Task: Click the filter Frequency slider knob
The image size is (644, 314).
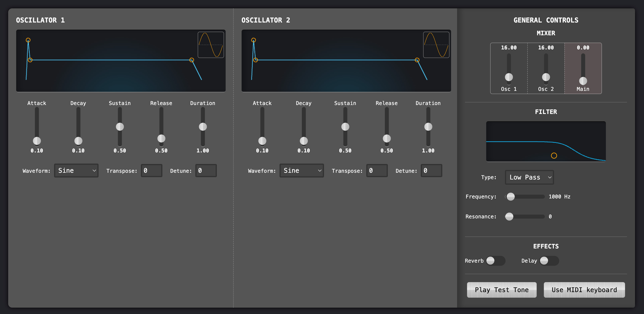Action: click(x=511, y=197)
